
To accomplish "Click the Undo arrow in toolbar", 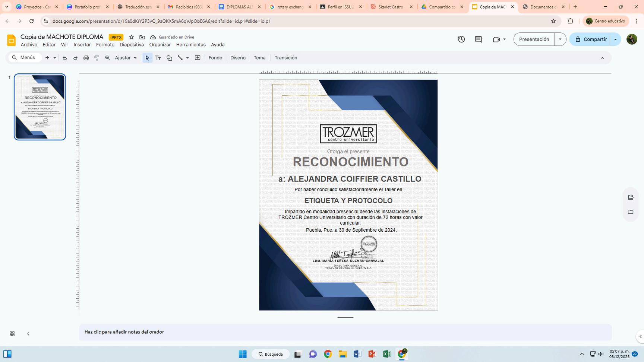I will [x=65, y=58].
